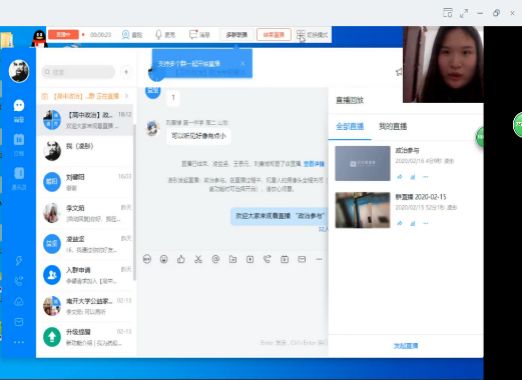This screenshot has height=380, width=522.
Task: Select the scissors screenshot tool
Action: pos(198,259)
